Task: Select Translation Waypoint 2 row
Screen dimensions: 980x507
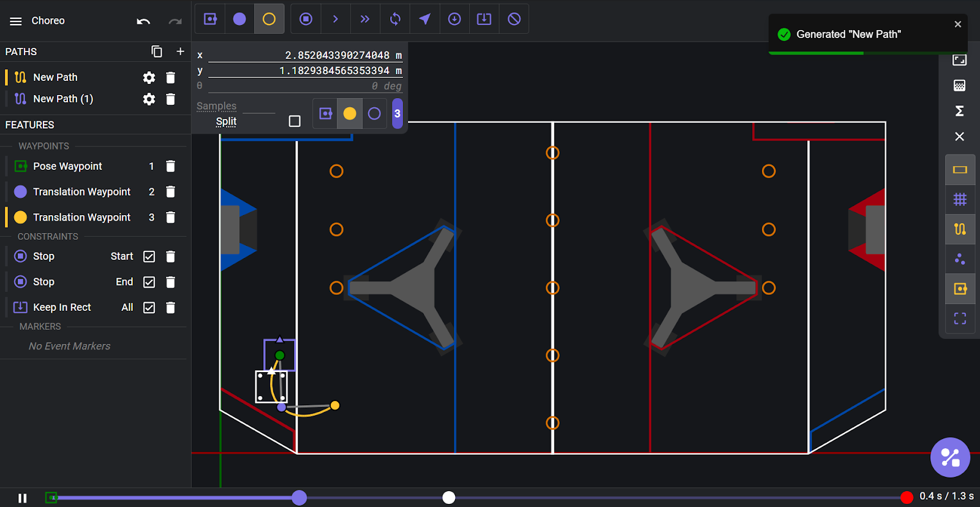Action: tap(95, 192)
